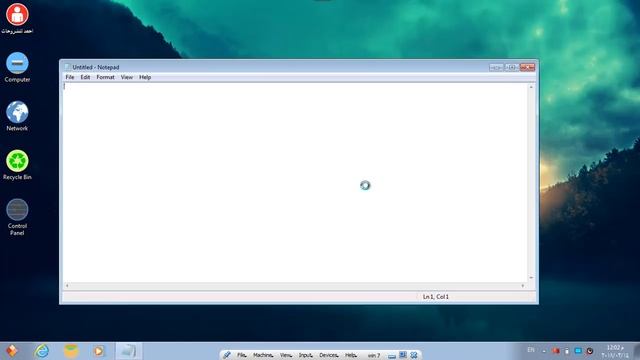This screenshot has width=640, height=360.
Task: Open the Notepad Edit menu
Action: 85,77
